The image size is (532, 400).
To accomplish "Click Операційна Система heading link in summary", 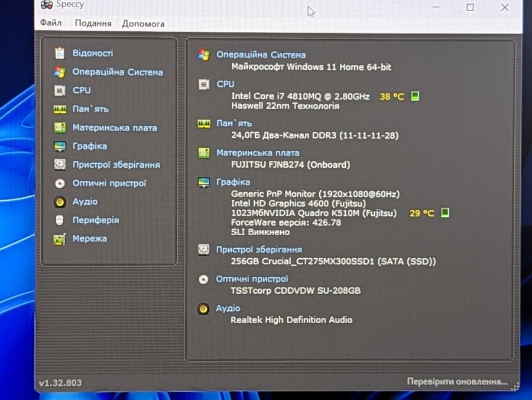I will [x=261, y=54].
